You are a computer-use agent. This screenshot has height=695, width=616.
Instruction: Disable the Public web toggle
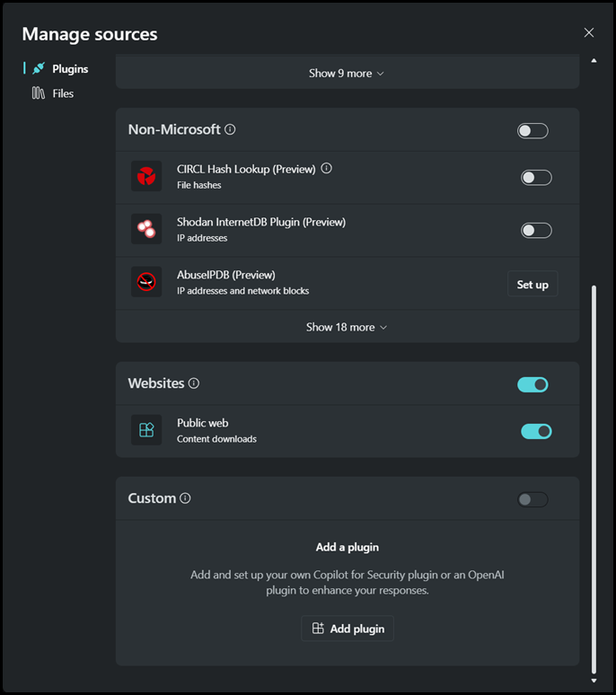pos(536,432)
